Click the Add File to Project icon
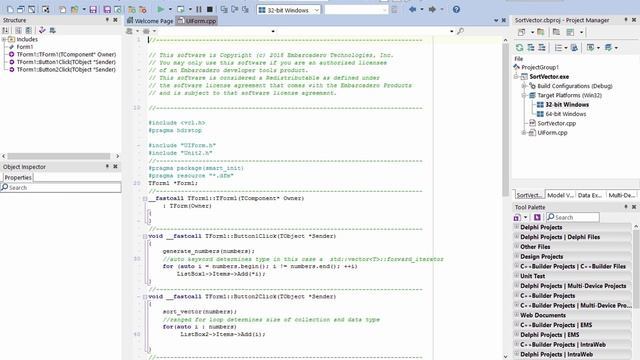The height and width of the screenshot is (360, 640). point(131,9)
